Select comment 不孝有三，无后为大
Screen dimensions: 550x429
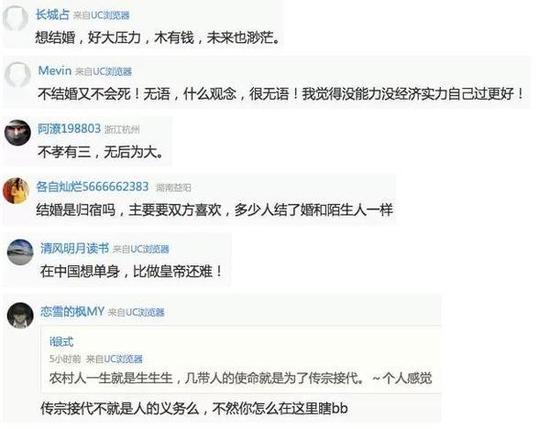pos(101,152)
